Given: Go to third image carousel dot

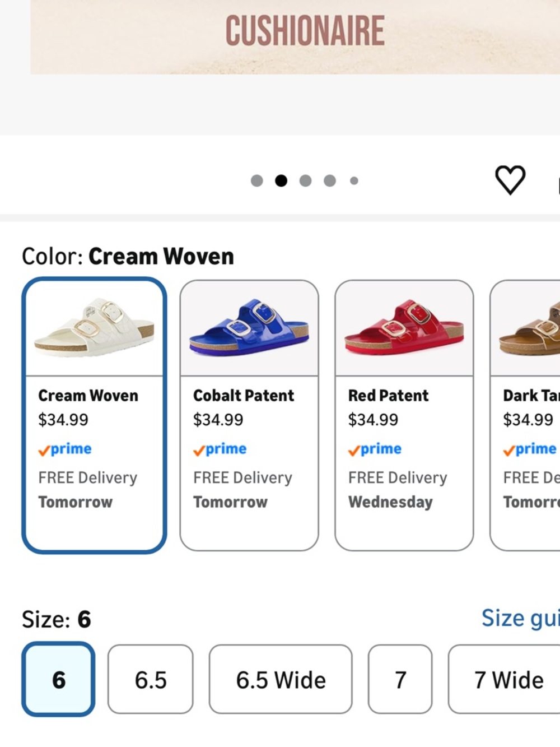Looking at the screenshot, I should [x=305, y=180].
